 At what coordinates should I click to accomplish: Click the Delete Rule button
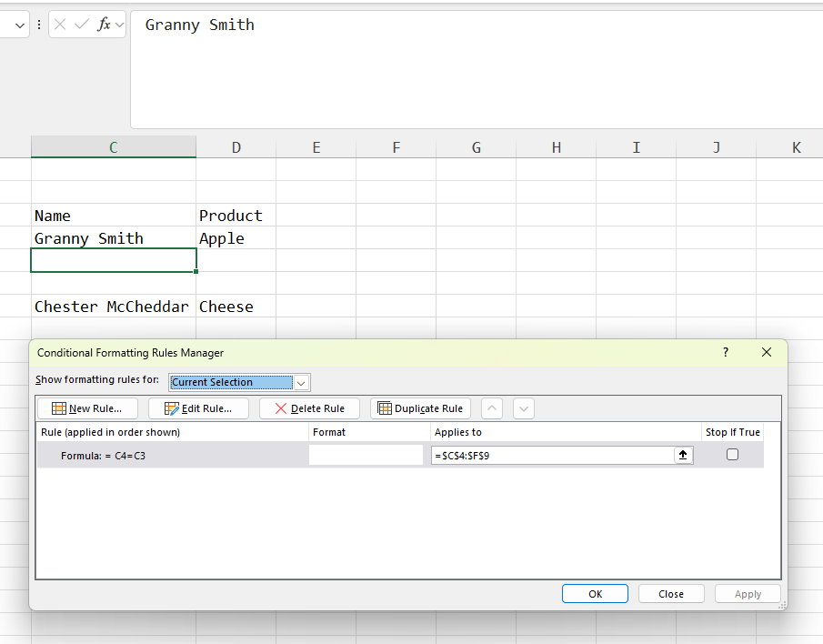pos(310,408)
